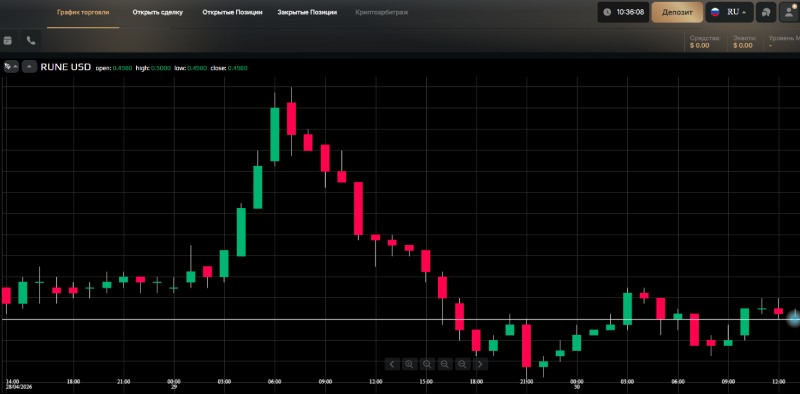Open the chat bubbles support icon

pos(766,12)
